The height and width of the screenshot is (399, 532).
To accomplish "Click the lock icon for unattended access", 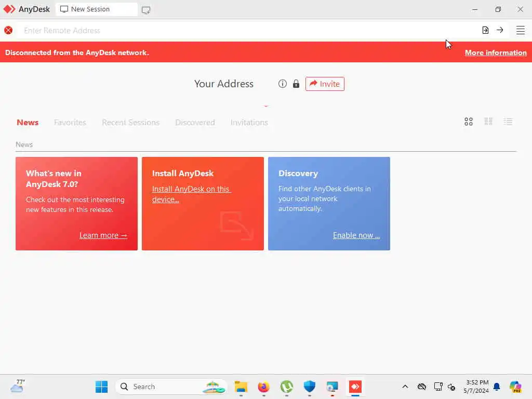I will [x=296, y=84].
